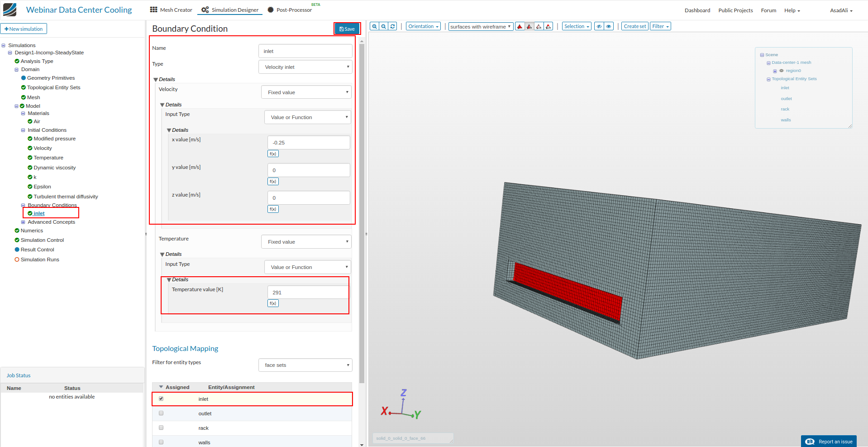Open the Dashboard page
Image resolution: width=868 pixels, height=447 pixels.
pyautogui.click(x=697, y=10)
